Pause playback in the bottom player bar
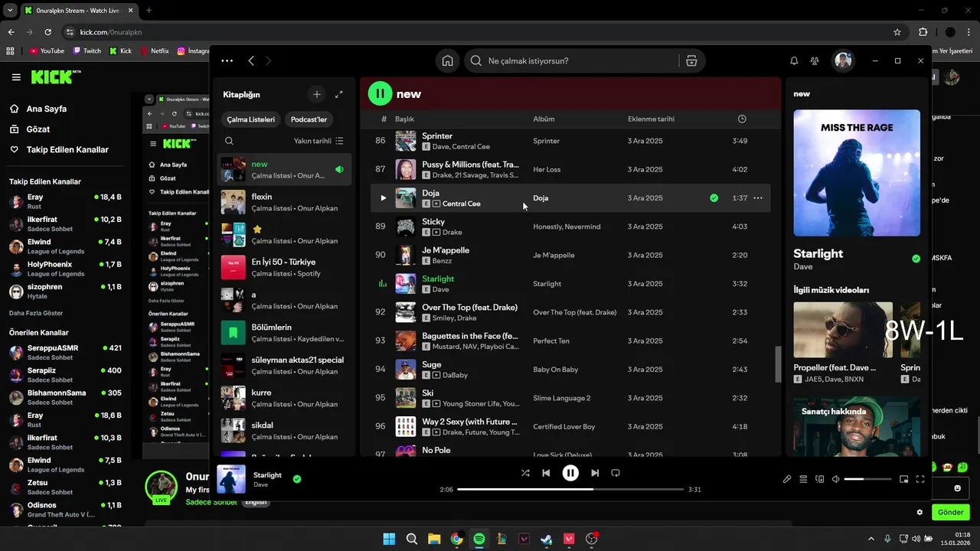Image resolution: width=980 pixels, height=551 pixels. click(x=570, y=473)
